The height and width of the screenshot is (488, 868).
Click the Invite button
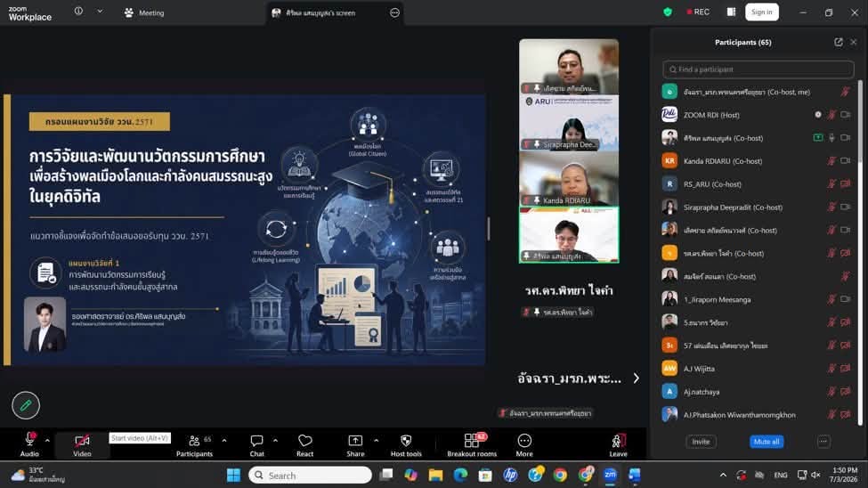701,442
